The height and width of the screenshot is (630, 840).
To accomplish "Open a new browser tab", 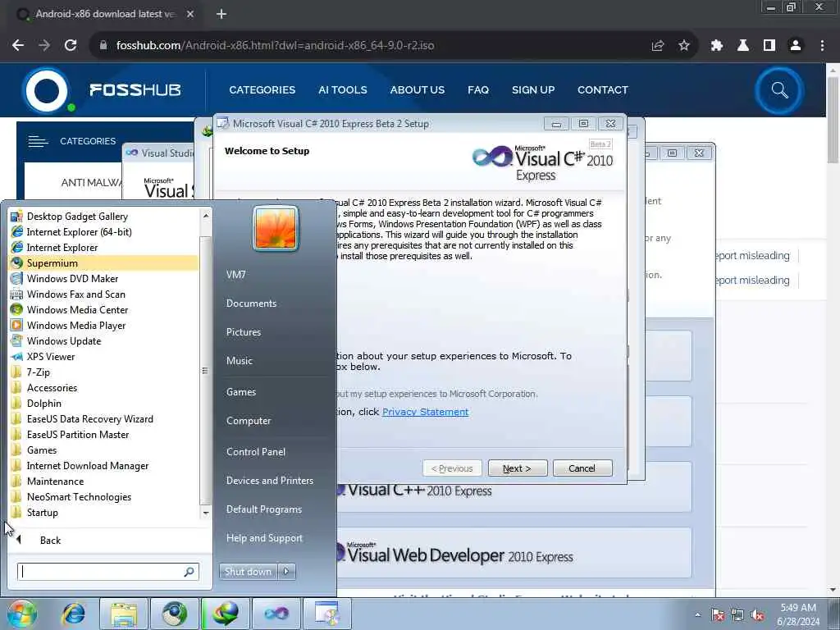I will [221, 14].
